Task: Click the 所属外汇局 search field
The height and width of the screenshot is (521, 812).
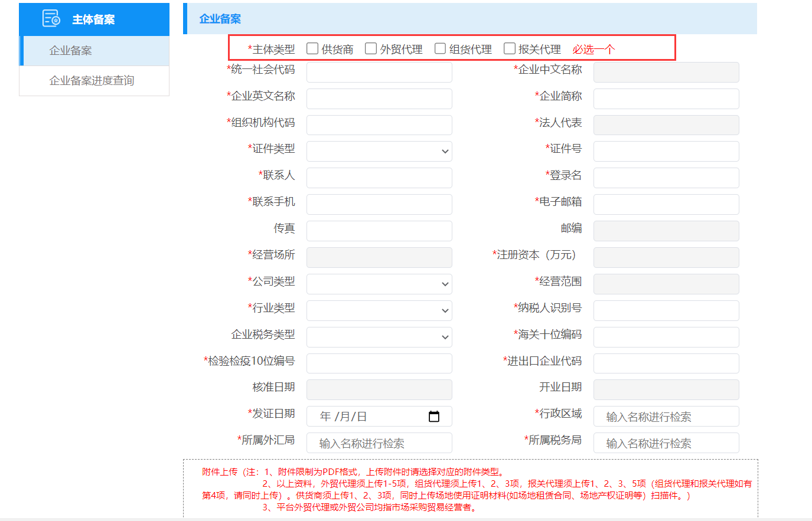Action: (379, 443)
